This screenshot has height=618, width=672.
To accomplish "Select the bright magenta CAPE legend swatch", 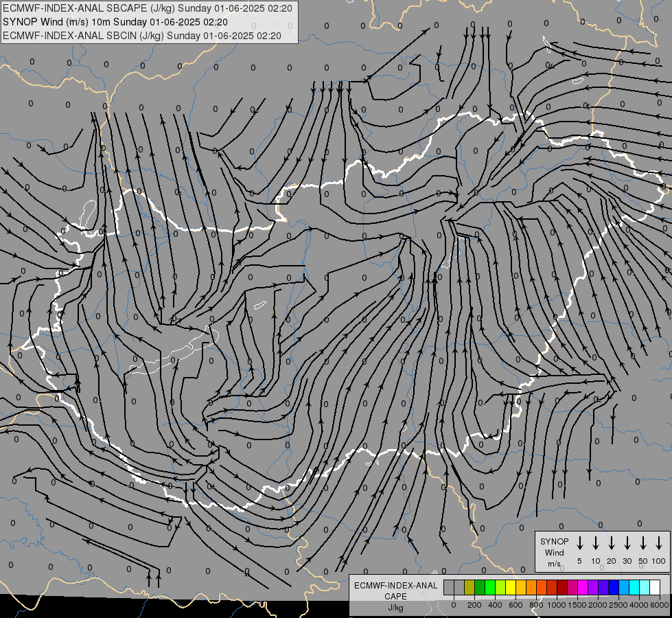I will point(583,587).
